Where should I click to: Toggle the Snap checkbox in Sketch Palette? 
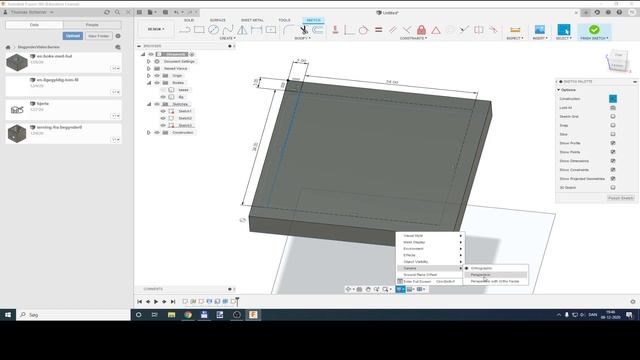tap(613, 125)
